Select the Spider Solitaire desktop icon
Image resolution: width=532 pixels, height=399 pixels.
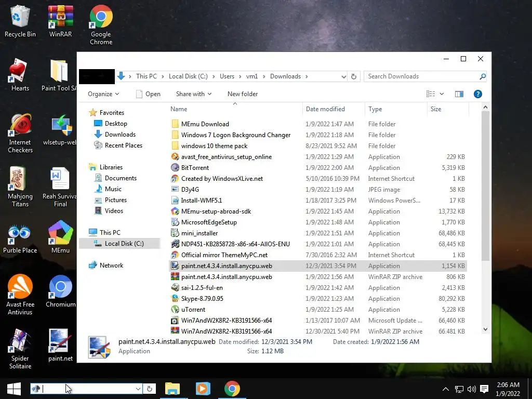coord(20,349)
